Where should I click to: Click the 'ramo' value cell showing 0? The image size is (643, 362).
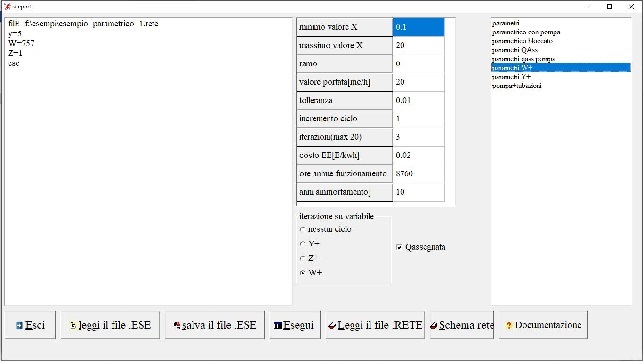(x=418, y=64)
